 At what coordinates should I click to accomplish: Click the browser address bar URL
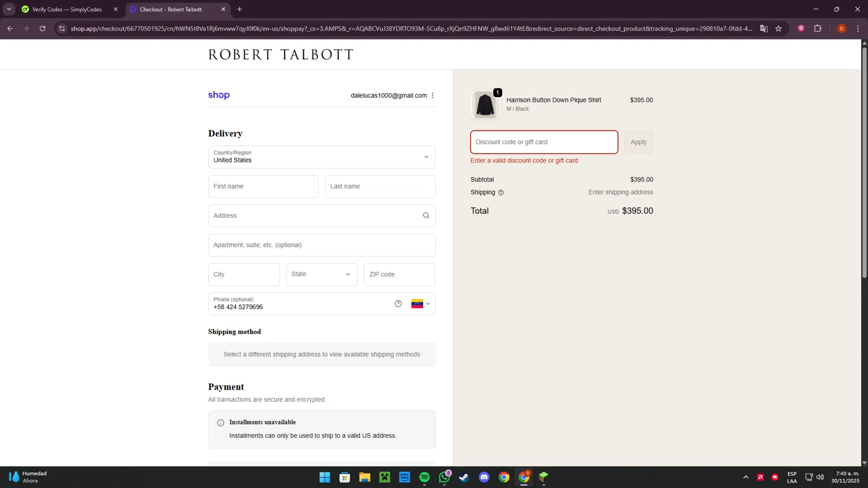[411, 28]
